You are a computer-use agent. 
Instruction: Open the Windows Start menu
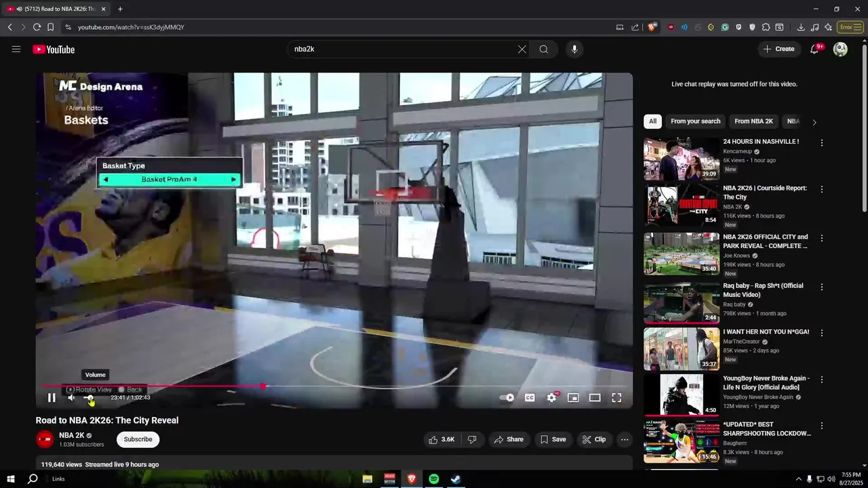[11, 479]
